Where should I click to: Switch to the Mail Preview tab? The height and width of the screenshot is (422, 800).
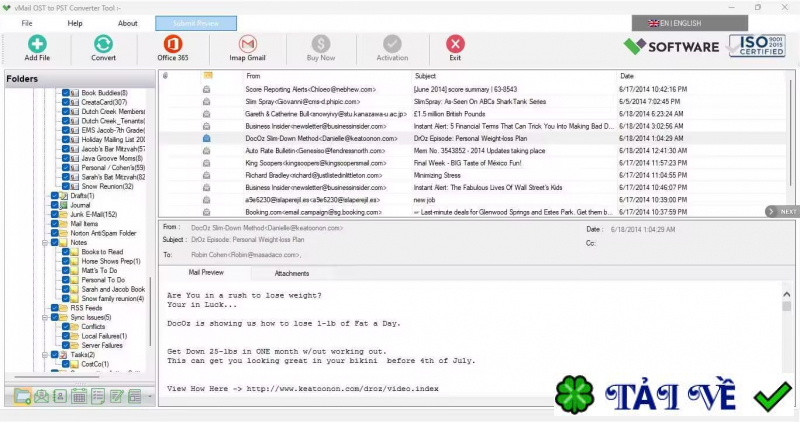206,272
